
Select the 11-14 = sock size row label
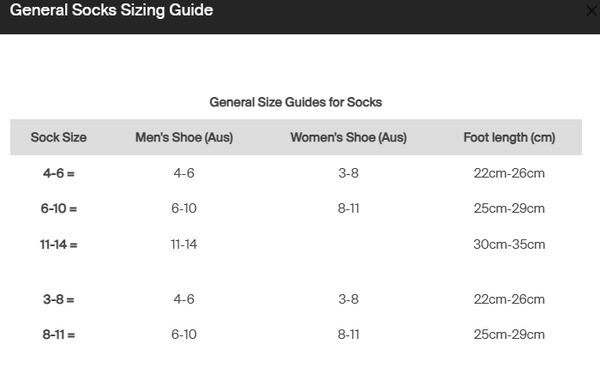[x=59, y=244]
